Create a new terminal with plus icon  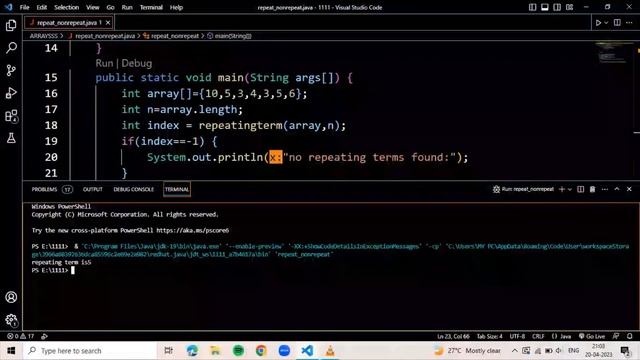(x=562, y=189)
